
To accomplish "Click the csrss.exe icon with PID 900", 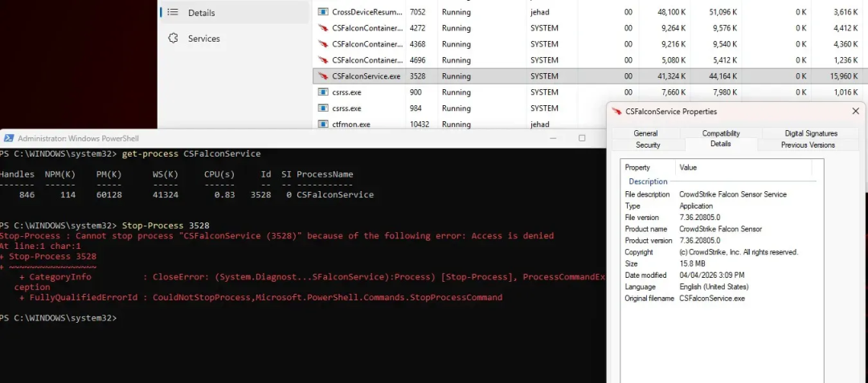I will click(x=323, y=92).
